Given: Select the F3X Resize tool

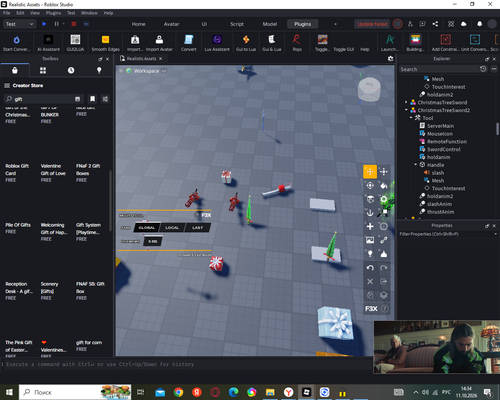Looking at the screenshot, I should click(x=384, y=172).
